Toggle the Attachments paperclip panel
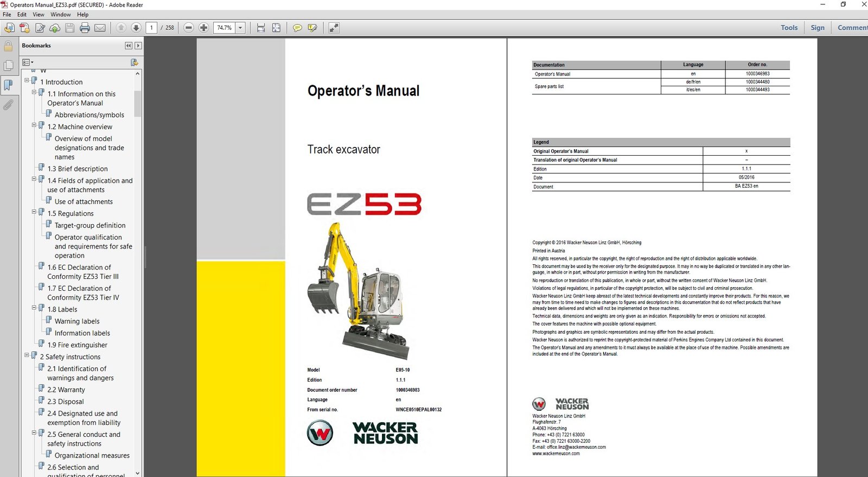This screenshot has width=868, height=477. [8, 105]
